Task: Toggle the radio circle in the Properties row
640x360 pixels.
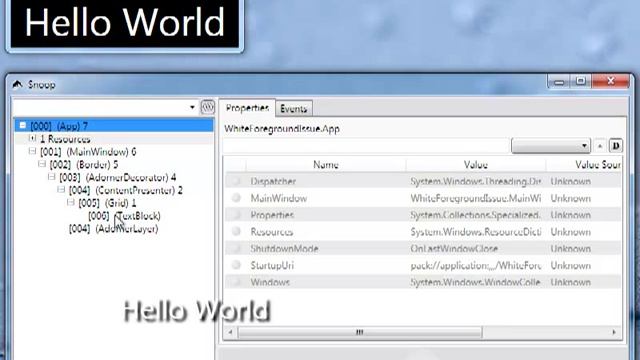Action: (236, 215)
